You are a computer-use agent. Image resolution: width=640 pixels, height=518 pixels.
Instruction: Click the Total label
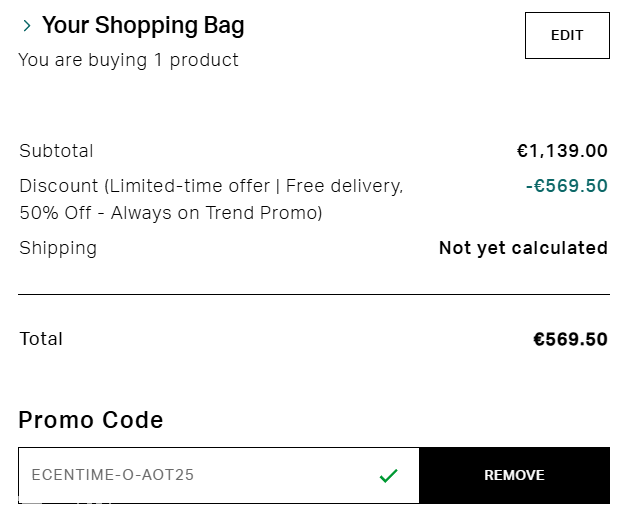pos(41,339)
